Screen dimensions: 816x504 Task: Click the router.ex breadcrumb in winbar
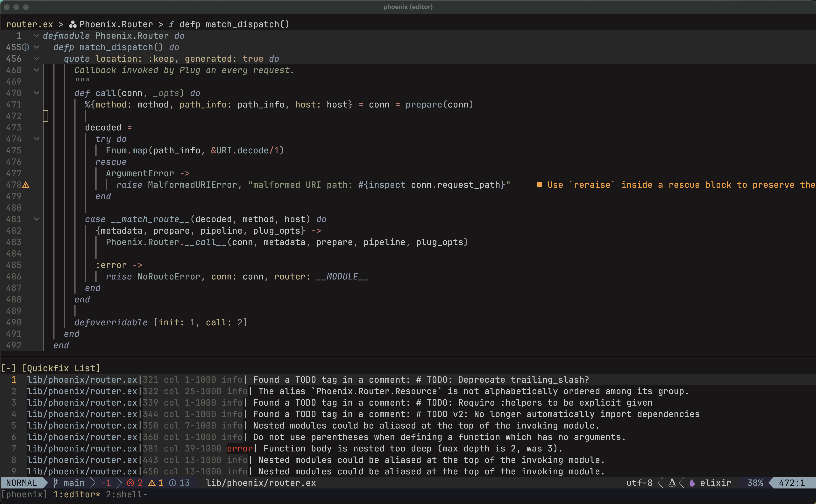click(29, 24)
